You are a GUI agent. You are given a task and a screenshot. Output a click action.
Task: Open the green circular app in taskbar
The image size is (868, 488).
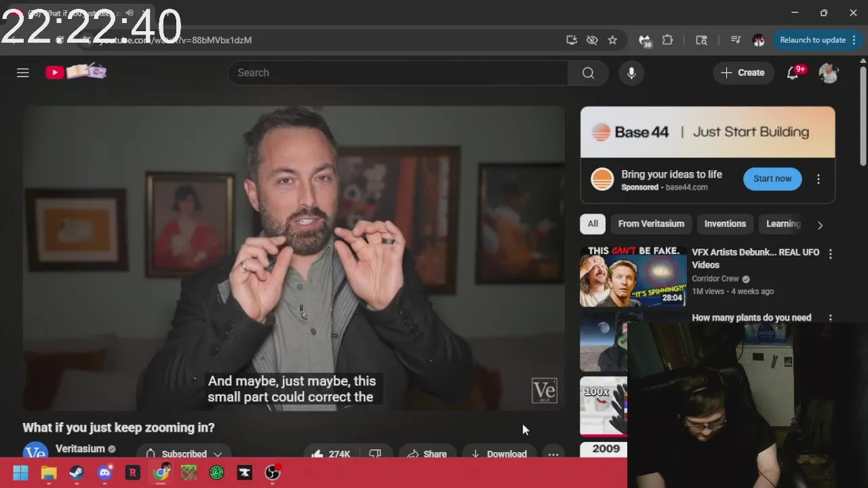[217, 472]
